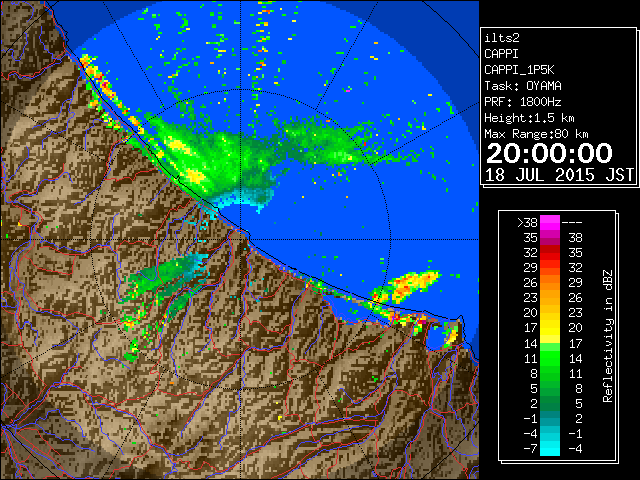Select the cyan -7 to -4 dBZ band
Image resolution: width=640 pixels, height=480 pixels.
[x=550, y=448]
